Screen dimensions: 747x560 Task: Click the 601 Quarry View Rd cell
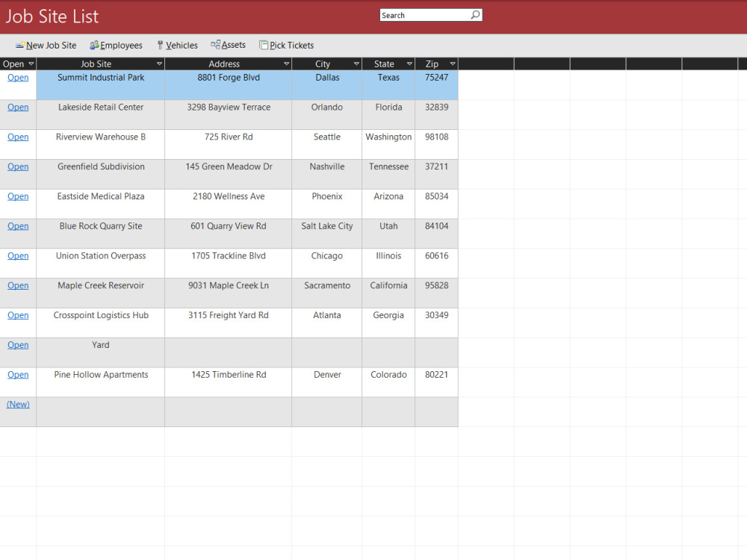tap(228, 233)
